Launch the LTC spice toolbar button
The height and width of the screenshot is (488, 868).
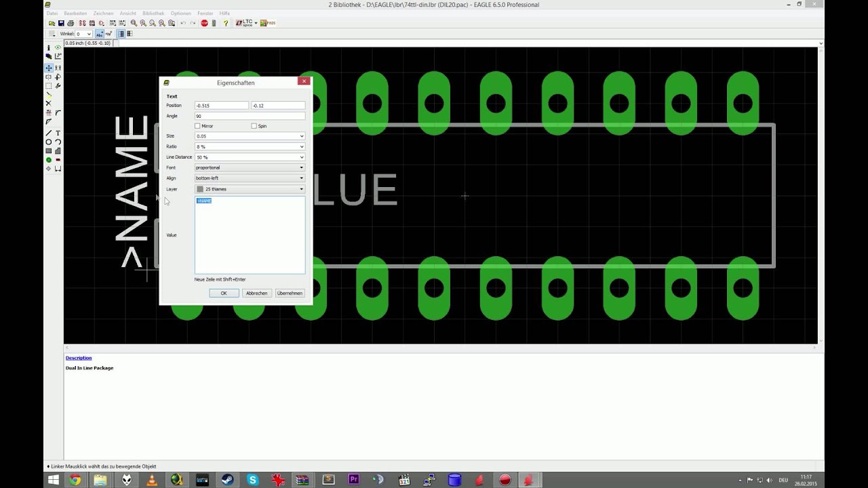click(x=245, y=23)
